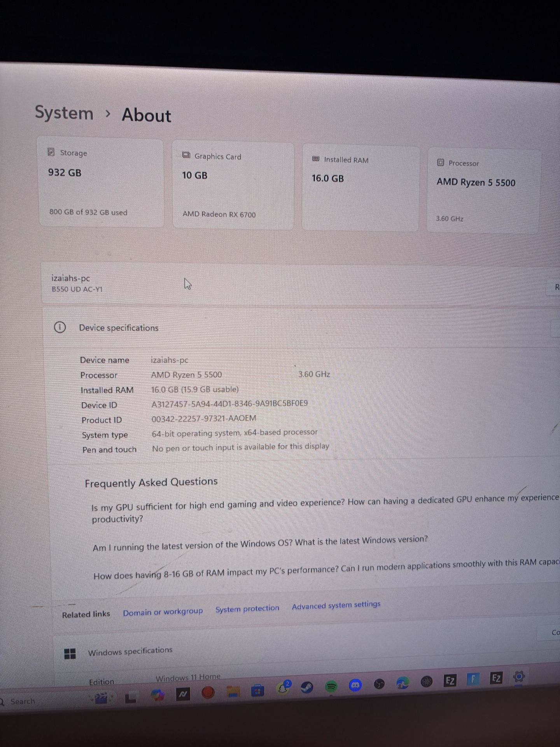
Task: Open the 8-16 GB RAM impact question
Action: [327, 569]
